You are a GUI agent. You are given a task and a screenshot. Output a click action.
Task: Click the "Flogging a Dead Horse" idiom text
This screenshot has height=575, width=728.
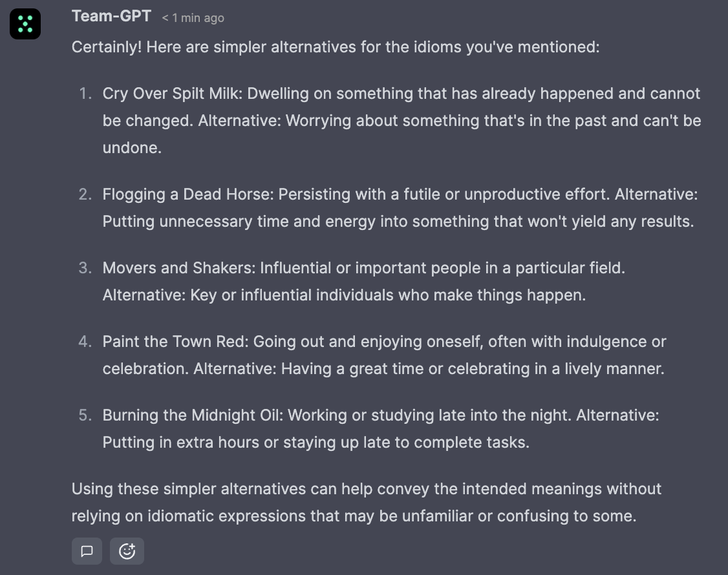pyautogui.click(x=187, y=194)
